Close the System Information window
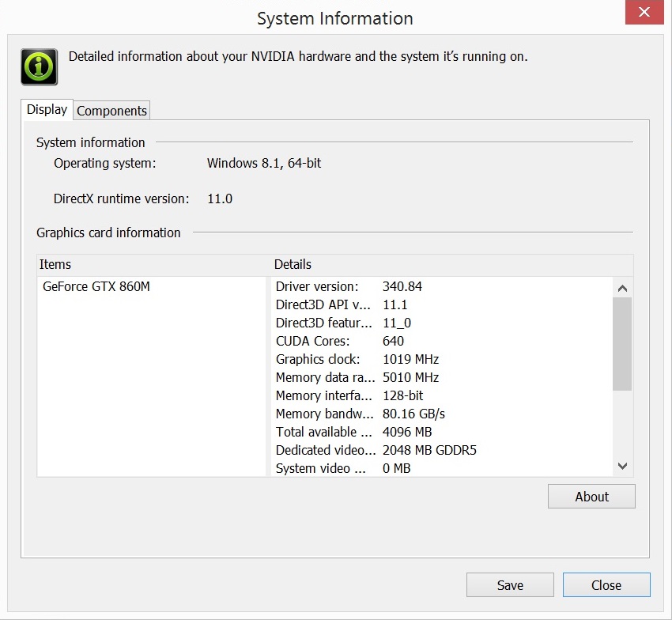Viewport: 672px width, 620px height. [644, 12]
